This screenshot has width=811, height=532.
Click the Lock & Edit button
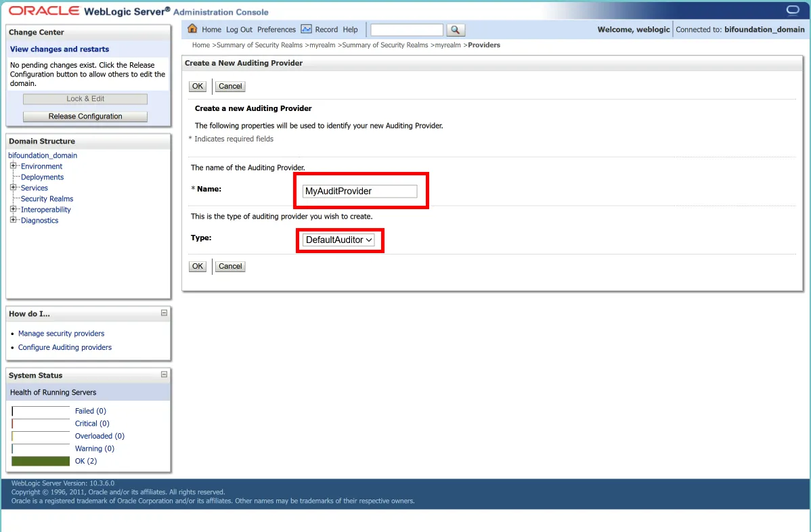pos(85,99)
